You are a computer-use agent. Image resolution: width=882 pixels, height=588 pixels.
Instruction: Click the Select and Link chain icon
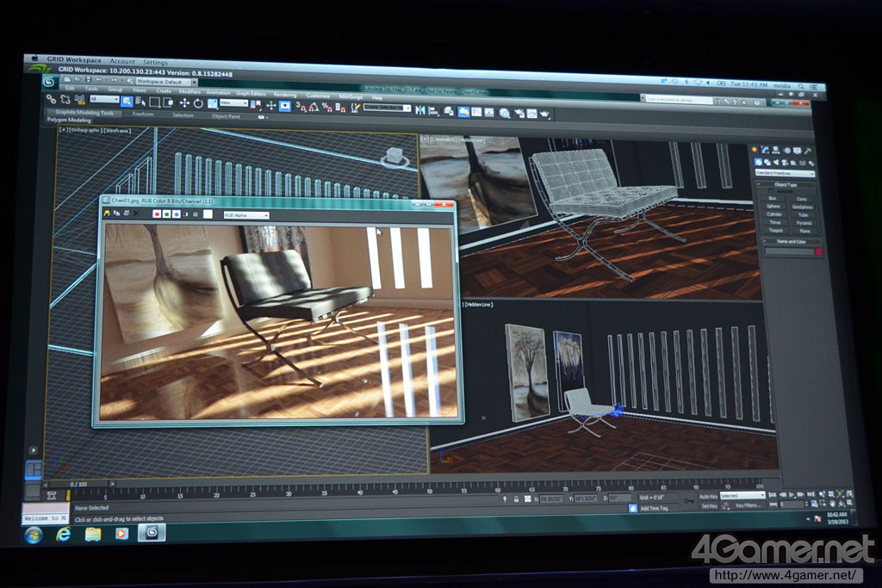[51, 99]
